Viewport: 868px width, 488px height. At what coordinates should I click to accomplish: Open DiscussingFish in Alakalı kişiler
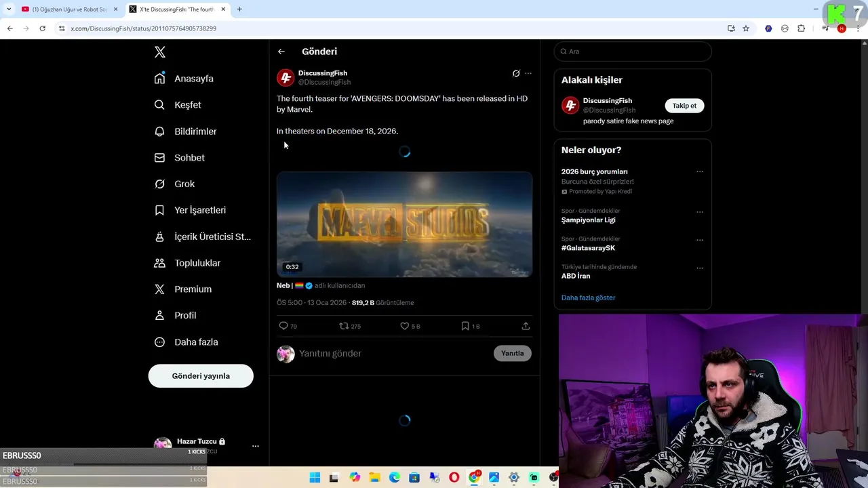coord(607,101)
